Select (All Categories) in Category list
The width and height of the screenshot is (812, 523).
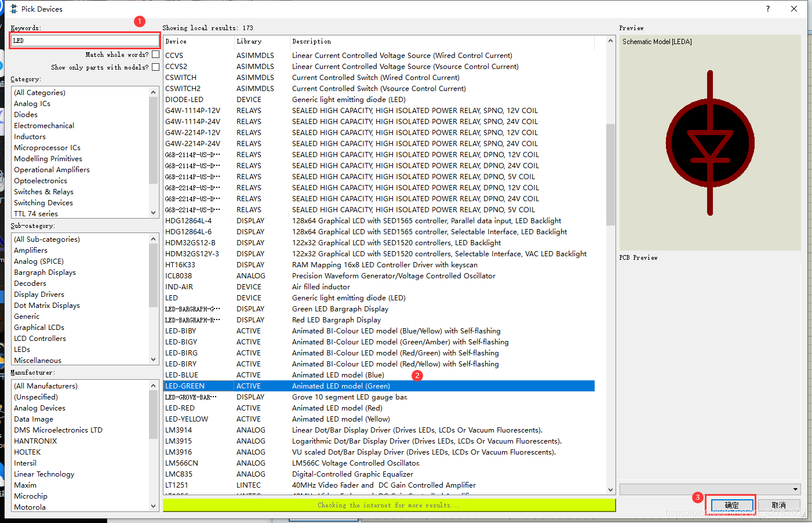point(39,93)
